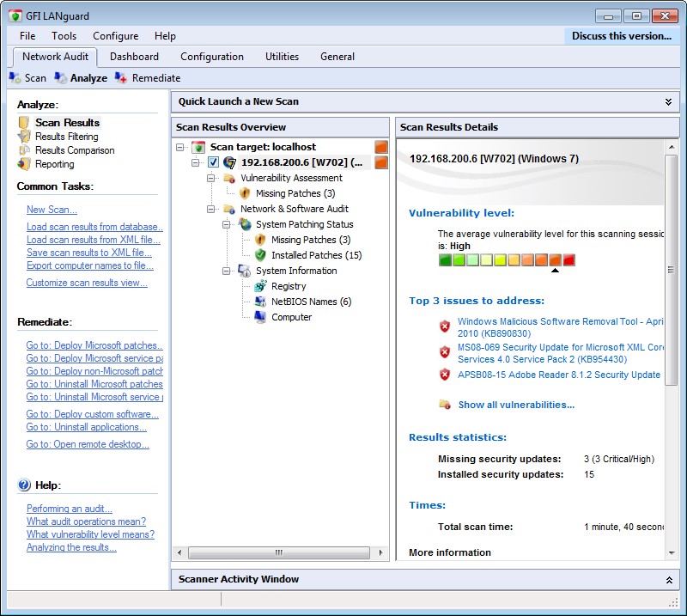
Task: Switch to the Dashboard tab
Action: pyautogui.click(x=134, y=57)
